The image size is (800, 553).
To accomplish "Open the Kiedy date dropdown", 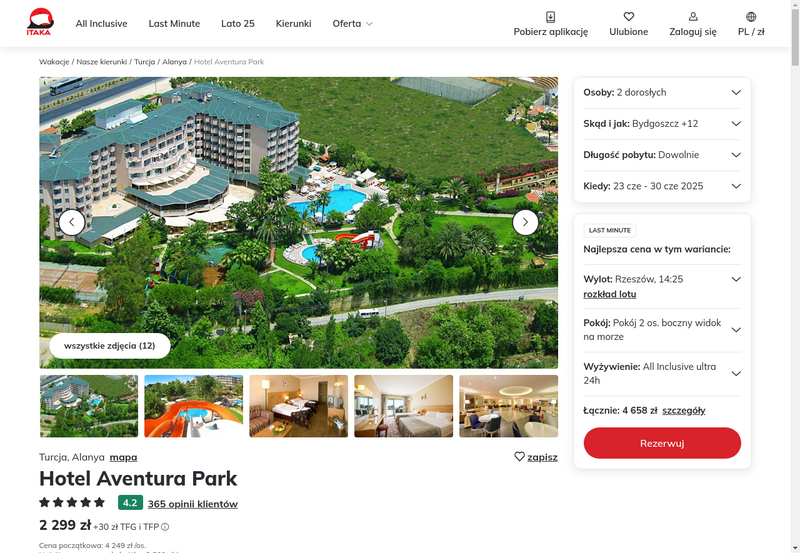I will [x=662, y=186].
